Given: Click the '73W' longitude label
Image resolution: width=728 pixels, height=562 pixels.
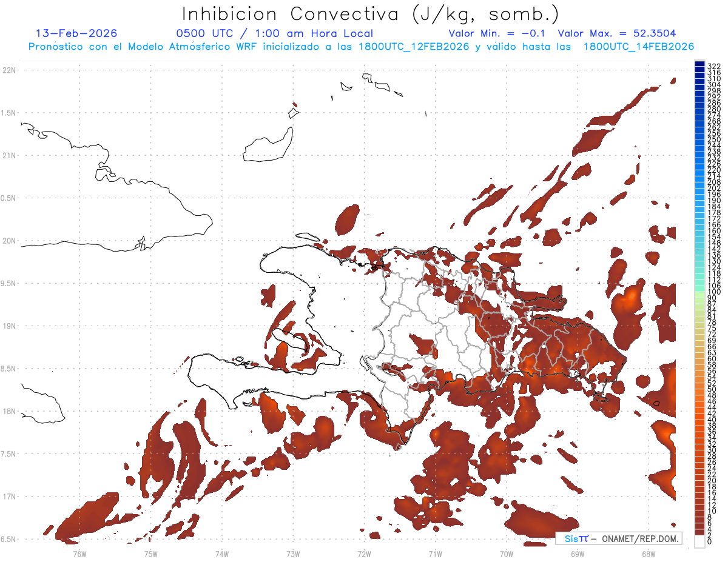Looking at the screenshot, I should [x=293, y=554].
